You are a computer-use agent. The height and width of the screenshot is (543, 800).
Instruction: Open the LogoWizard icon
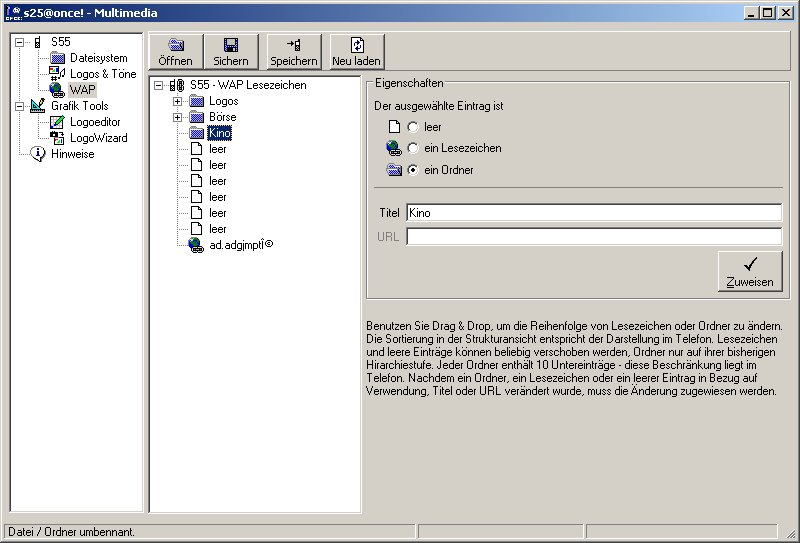(x=57, y=138)
